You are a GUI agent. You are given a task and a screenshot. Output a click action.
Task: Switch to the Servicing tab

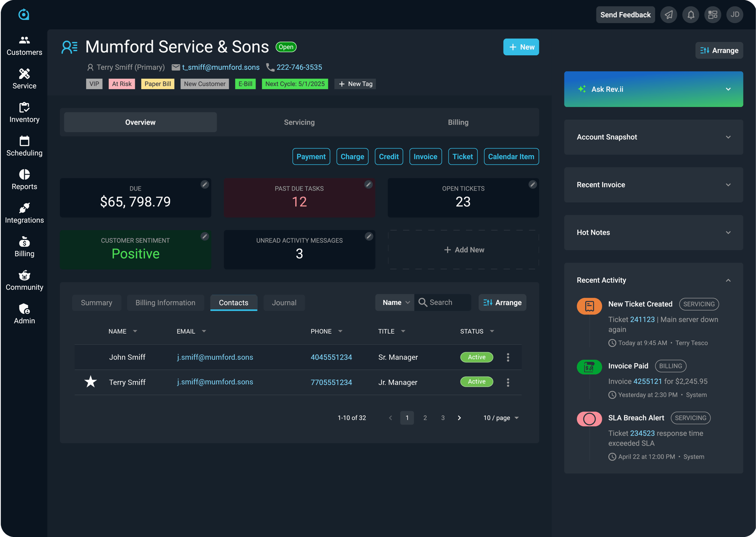coord(299,122)
